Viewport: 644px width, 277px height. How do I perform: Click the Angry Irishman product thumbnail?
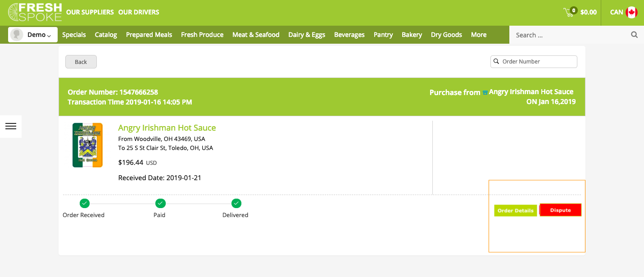tap(87, 145)
